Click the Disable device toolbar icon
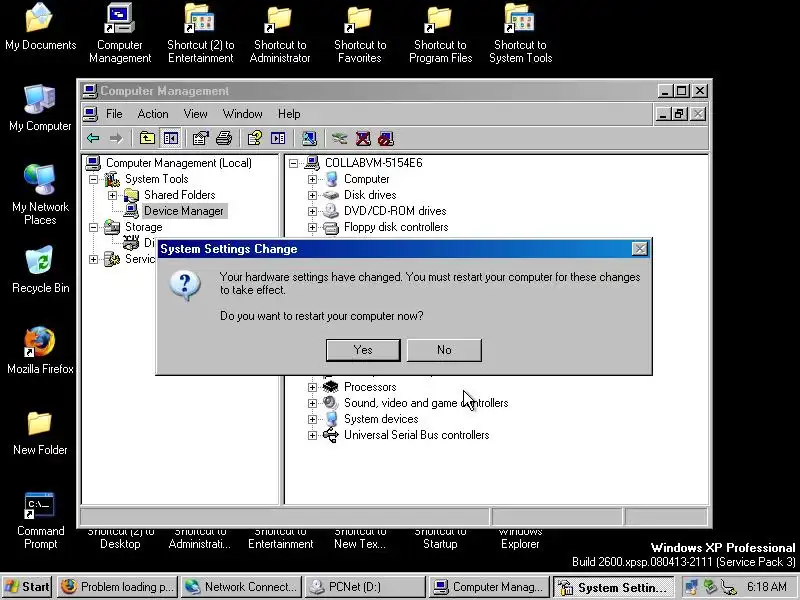800x600 pixels. 386,138
